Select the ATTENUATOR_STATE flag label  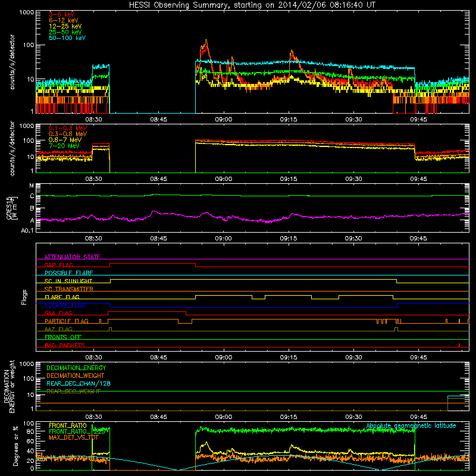[72, 257]
